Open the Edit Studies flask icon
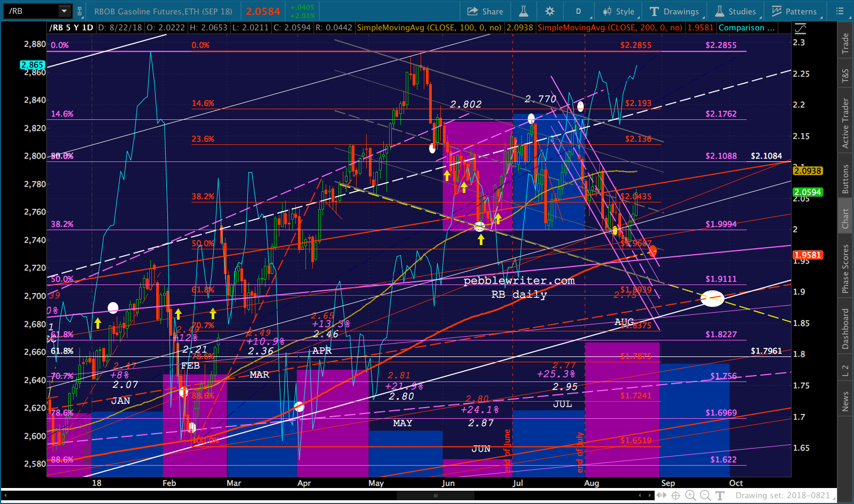 (523, 11)
